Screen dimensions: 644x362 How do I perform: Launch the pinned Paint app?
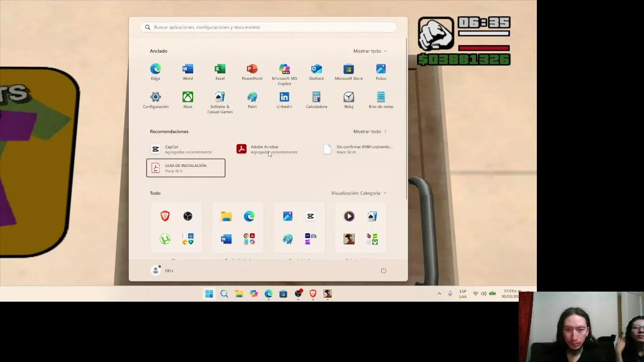(x=252, y=100)
